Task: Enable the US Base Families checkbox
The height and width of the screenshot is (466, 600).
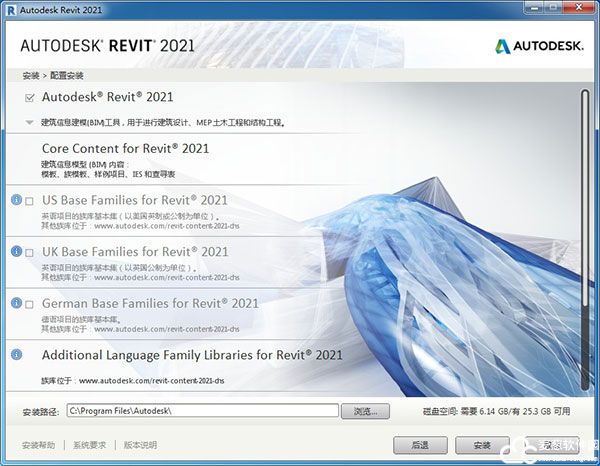Action: [30, 201]
